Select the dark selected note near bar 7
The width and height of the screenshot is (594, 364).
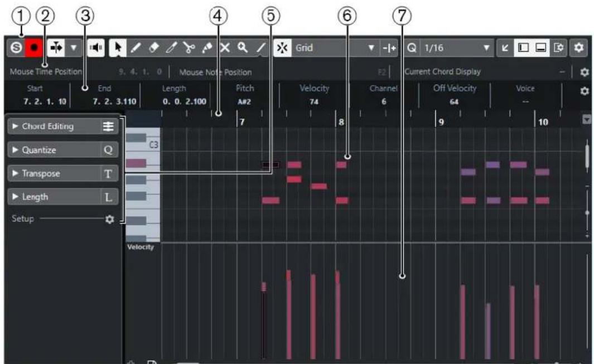coord(271,165)
